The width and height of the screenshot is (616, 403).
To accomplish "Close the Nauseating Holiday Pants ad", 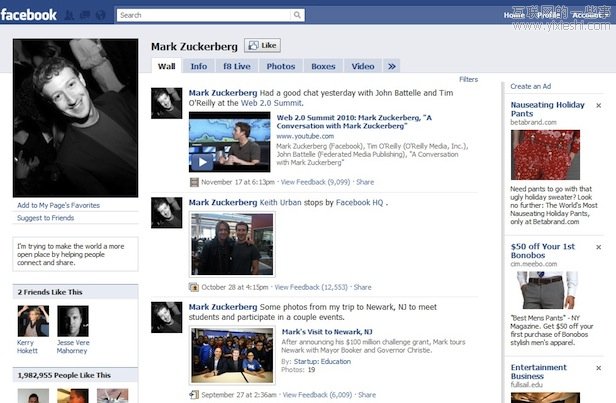I will (598, 105).
